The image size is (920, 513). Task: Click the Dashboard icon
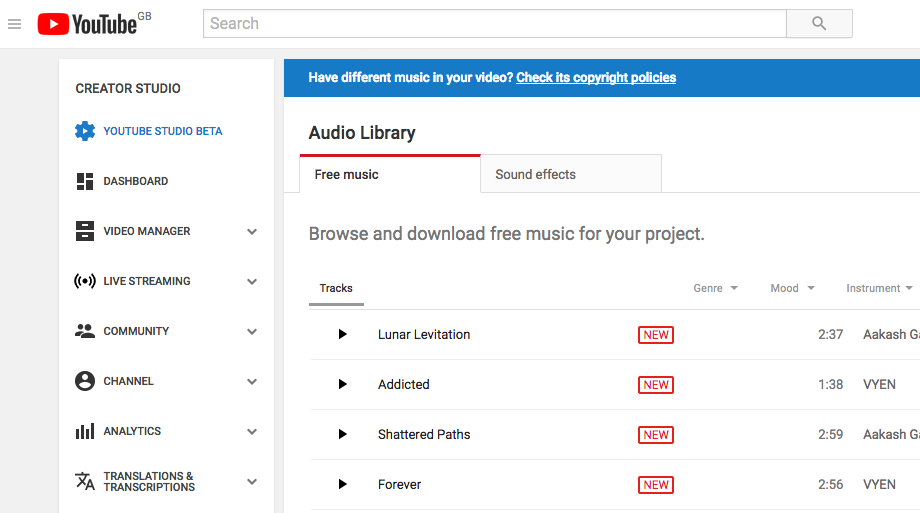tap(85, 181)
